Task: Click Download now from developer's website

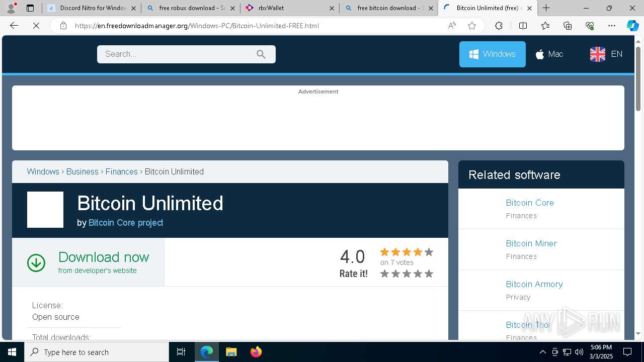Action: [88, 262]
